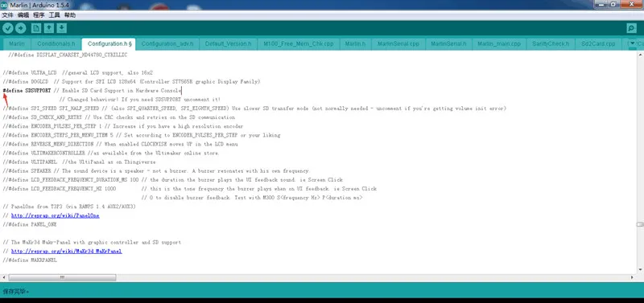644x303 pixels.
Task: Click the Verify checkmark button
Action: coord(8,28)
